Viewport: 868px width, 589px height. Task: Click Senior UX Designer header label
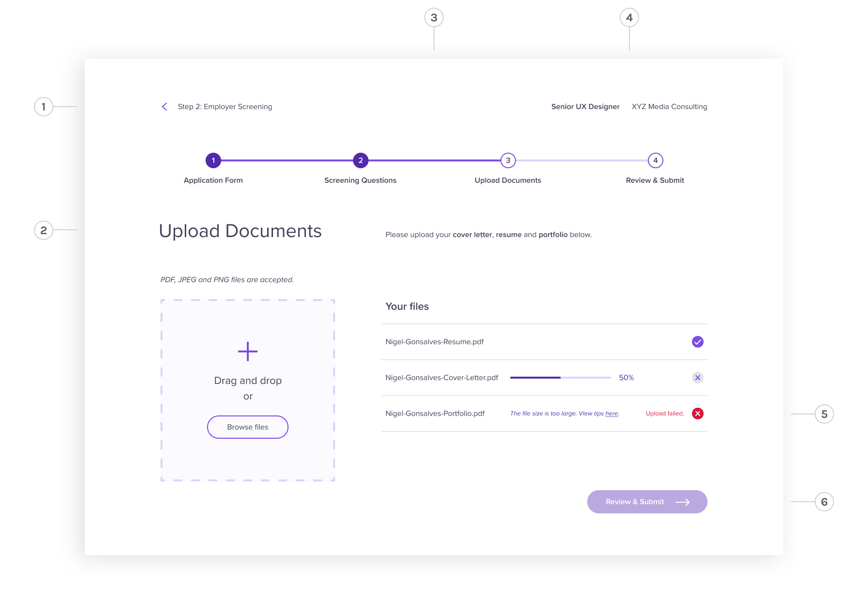(585, 107)
